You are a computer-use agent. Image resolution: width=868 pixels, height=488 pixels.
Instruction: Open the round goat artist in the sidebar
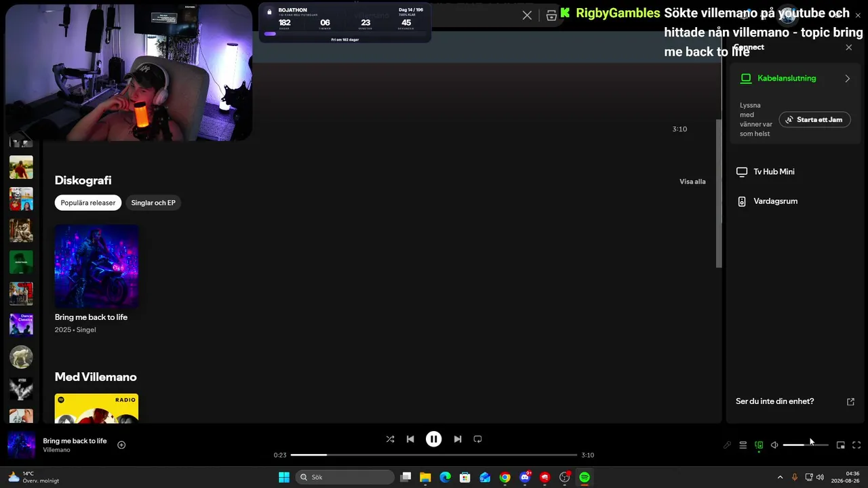[21, 357]
